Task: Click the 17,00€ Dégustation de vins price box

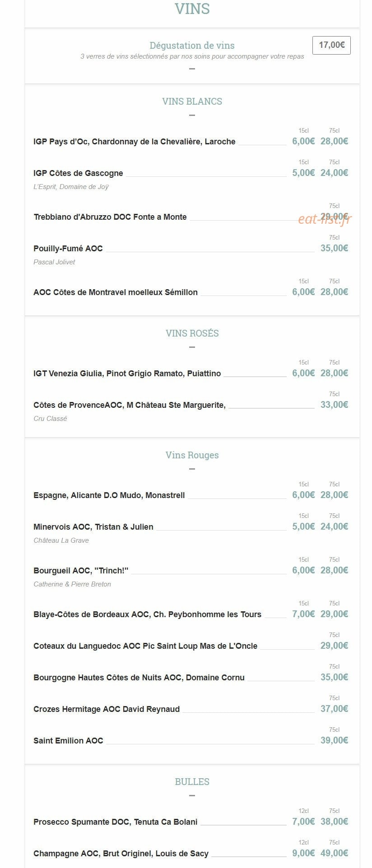Action: tap(331, 45)
